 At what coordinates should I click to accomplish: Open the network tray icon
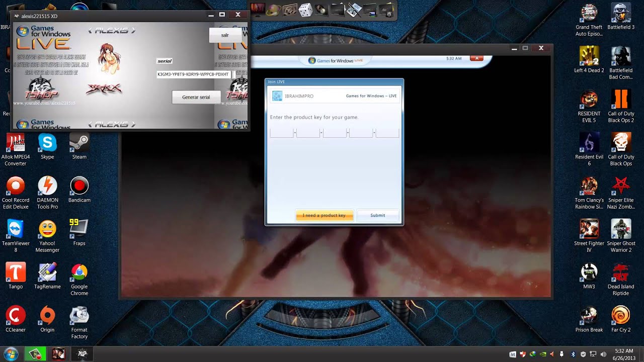[593, 354]
